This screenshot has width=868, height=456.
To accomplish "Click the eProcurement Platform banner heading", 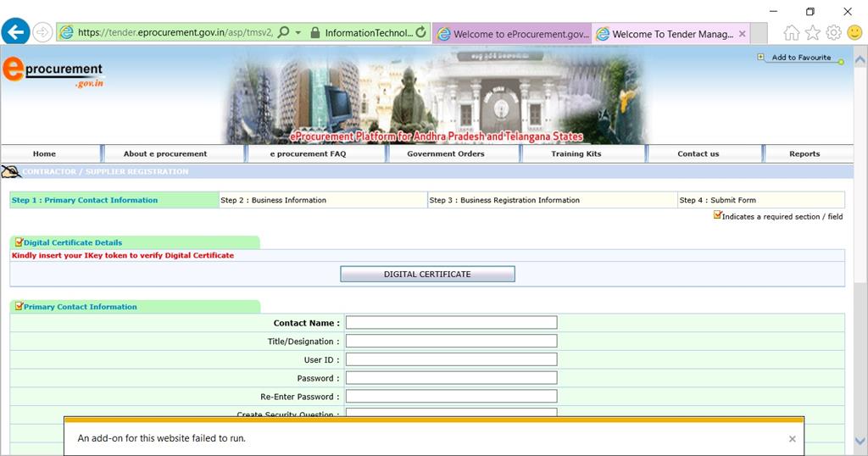I will (x=437, y=136).
